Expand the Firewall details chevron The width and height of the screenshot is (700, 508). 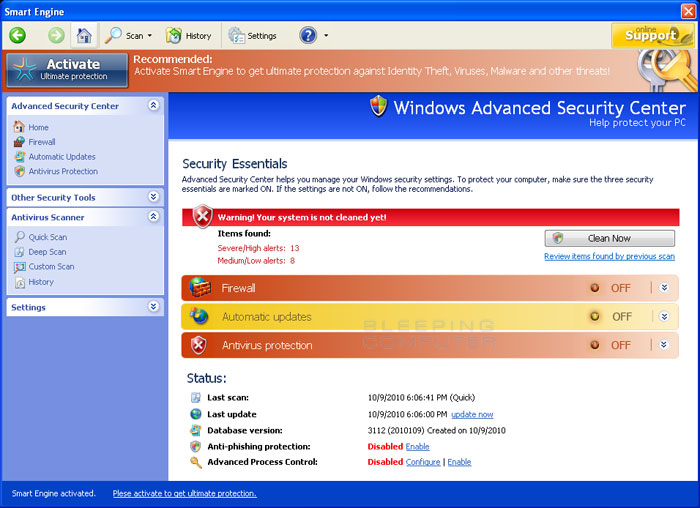663,288
